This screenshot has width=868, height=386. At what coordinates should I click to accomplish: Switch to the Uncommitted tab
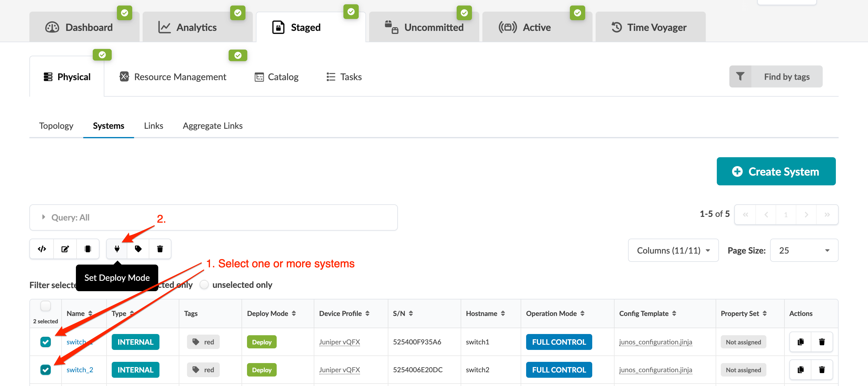click(x=424, y=27)
